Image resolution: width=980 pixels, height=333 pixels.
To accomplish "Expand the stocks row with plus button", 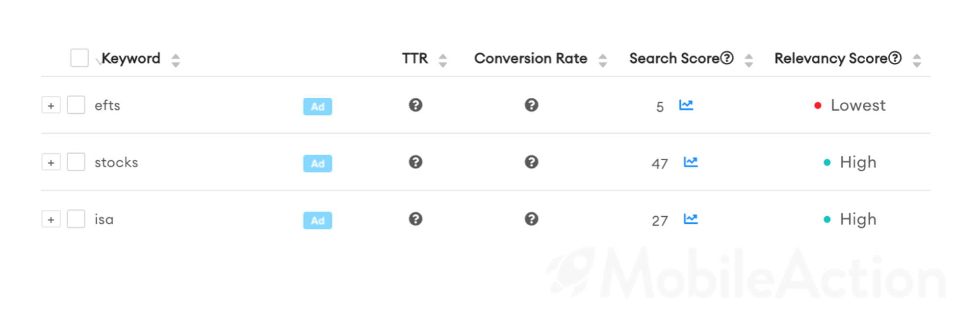I will (51, 163).
